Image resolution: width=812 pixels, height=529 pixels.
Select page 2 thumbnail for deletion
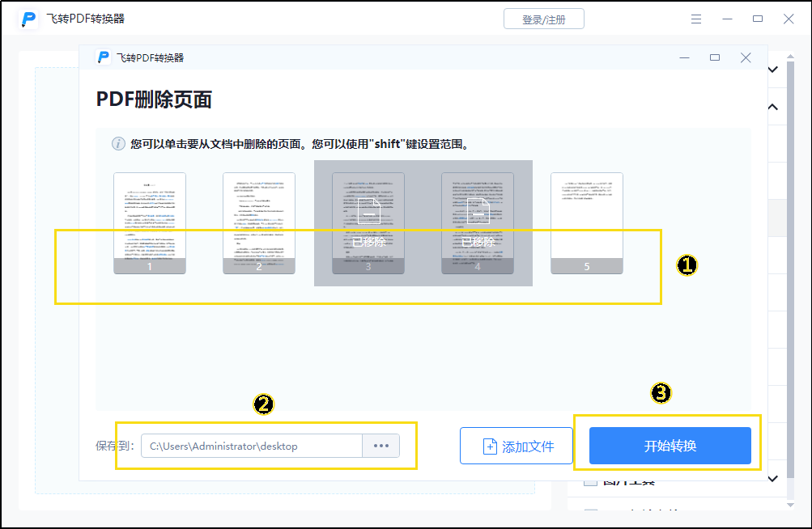coord(259,223)
